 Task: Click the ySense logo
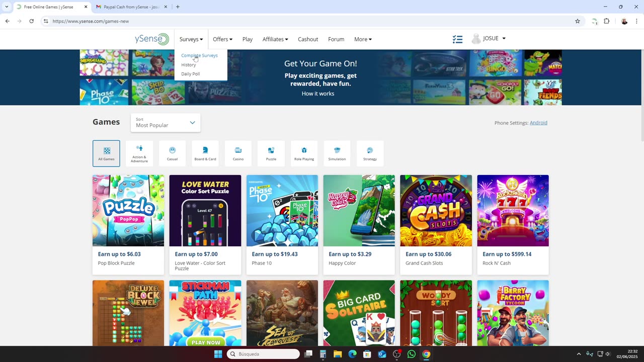pos(151,39)
